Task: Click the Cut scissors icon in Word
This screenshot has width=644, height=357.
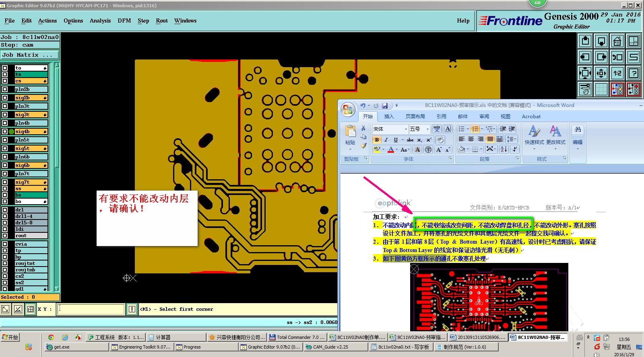Action: pyautogui.click(x=363, y=128)
